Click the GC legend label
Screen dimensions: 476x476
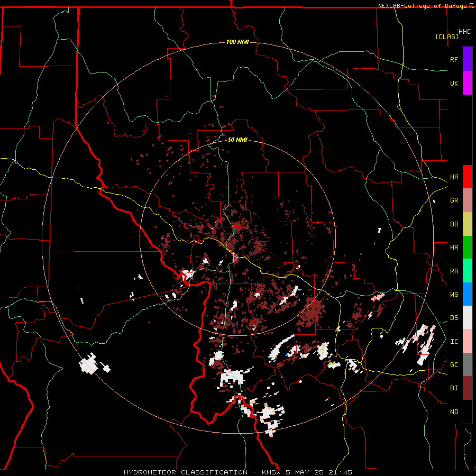(454, 365)
